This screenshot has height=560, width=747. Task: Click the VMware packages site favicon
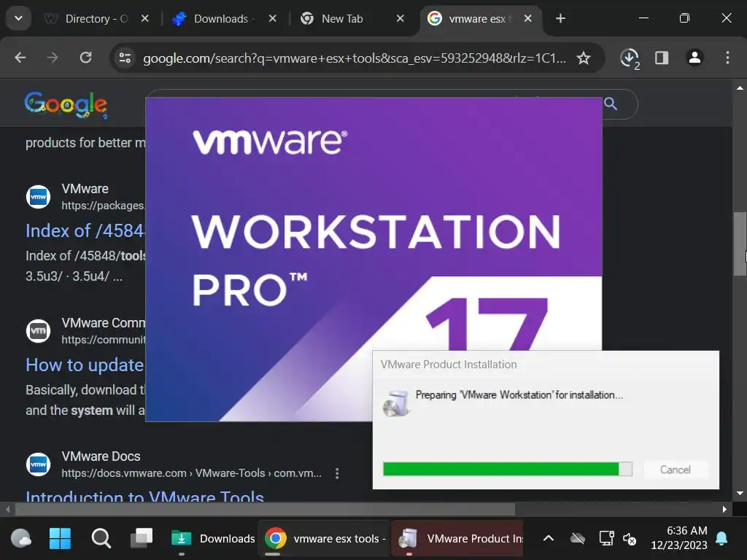(x=38, y=197)
